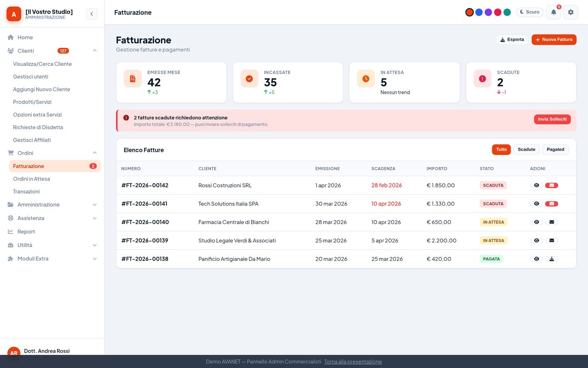Image resolution: width=588 pixels, height=368 pixels.
Task: Expand the Moduli Extra section chevron
Action: (95, 259)
